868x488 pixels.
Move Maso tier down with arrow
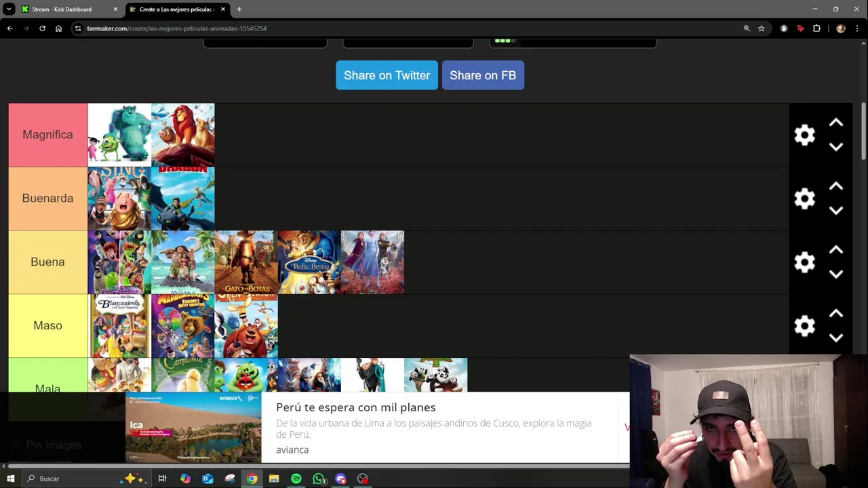pyautogui.click(x=835, y=338)
